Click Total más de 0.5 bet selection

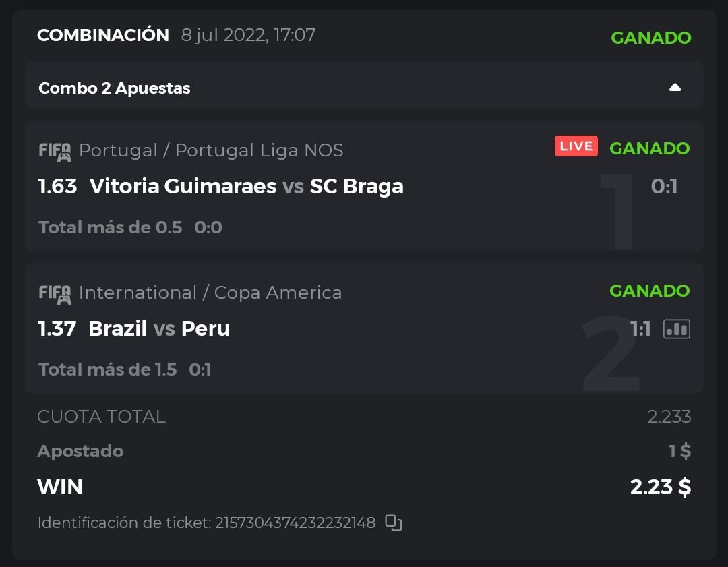coord(111,227)
